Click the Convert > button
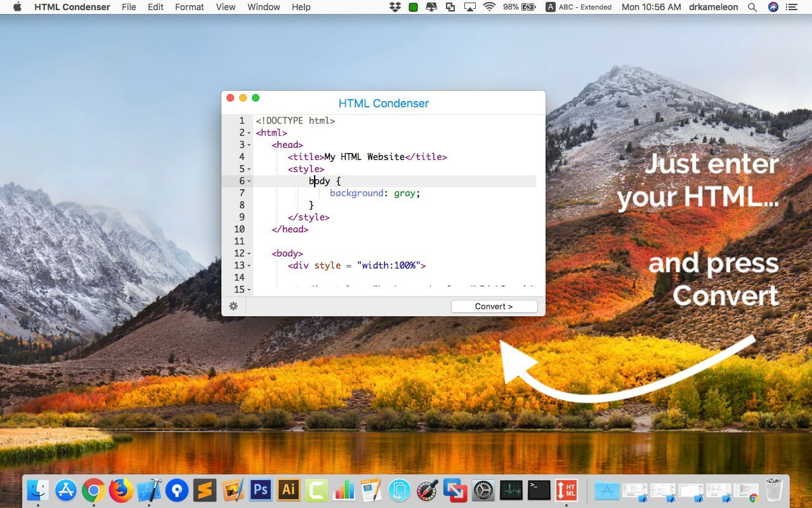The height and width of the screenshot is (508, 812). (x=494, y=306)
